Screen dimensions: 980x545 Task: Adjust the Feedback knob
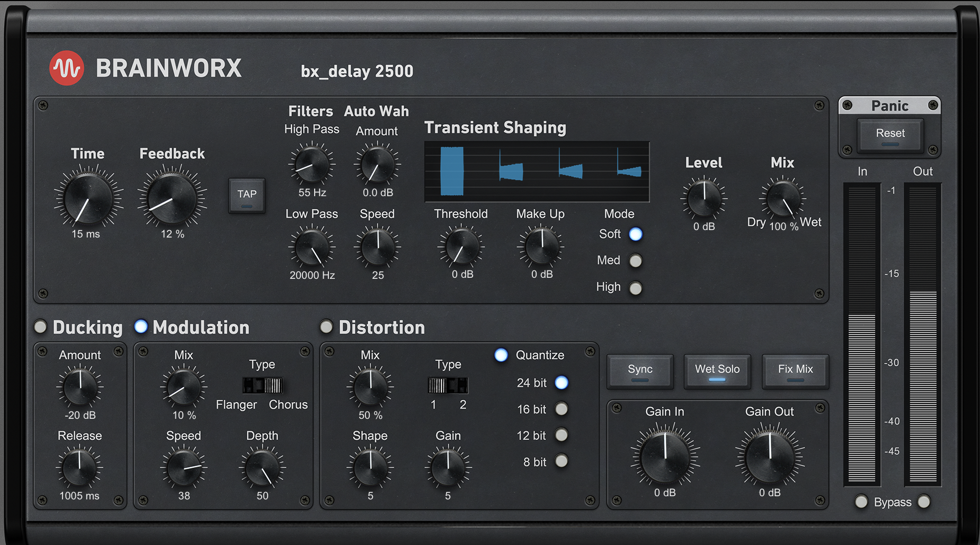click(x=172, y=198)
